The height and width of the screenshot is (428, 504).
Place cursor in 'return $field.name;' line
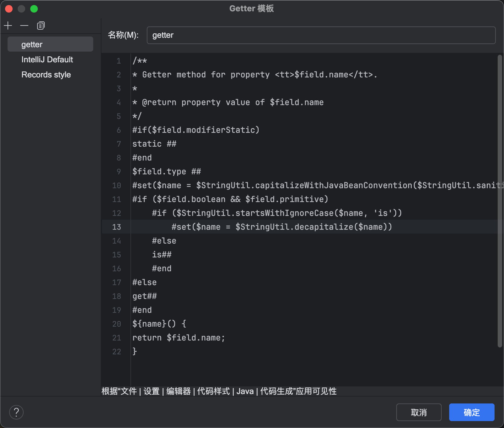[x=179, y=338]
